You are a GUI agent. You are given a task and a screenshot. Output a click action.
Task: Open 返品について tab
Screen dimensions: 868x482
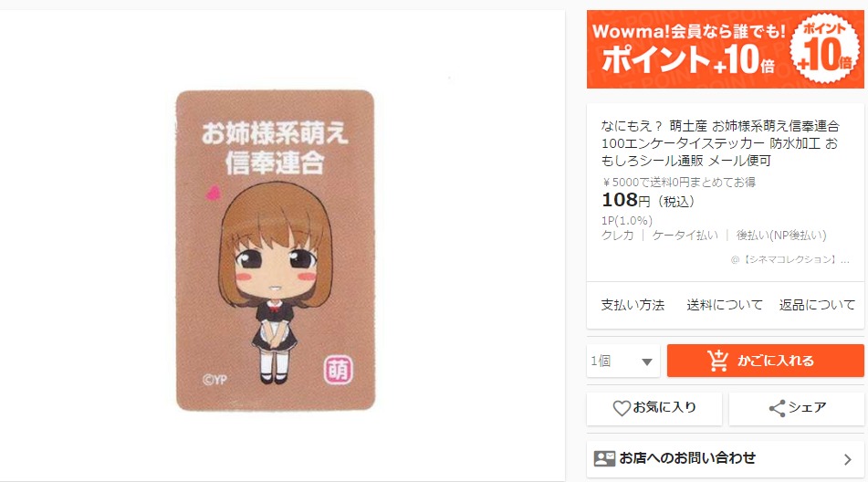coord(817,305)
